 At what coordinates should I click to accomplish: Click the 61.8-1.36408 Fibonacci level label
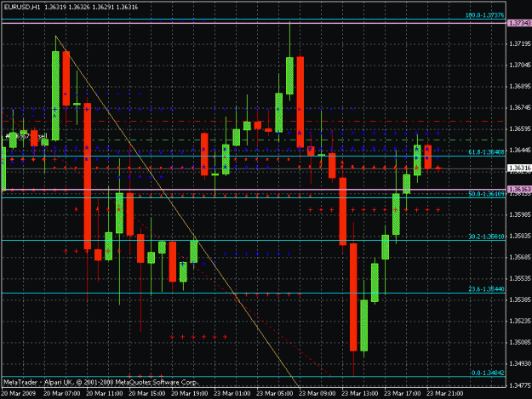click(x=486, y=152)
